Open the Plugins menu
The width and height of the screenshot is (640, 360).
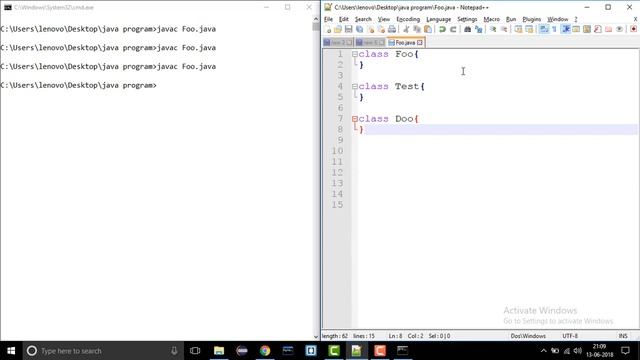coord(531,19)
